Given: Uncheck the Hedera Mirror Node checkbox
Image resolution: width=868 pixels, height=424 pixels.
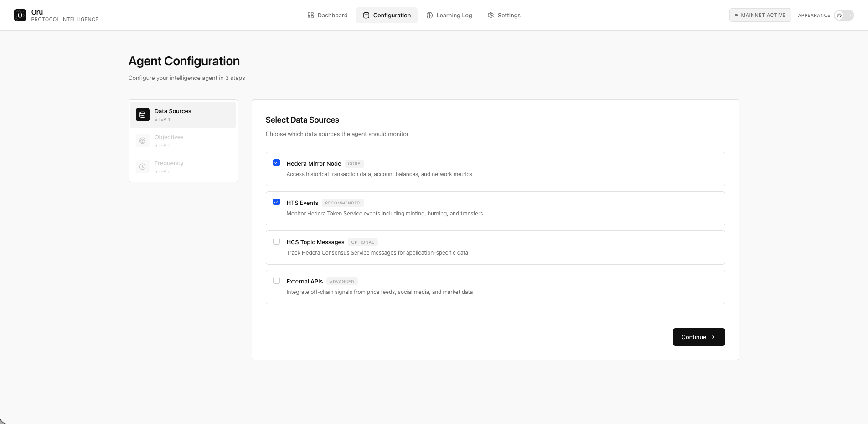Looking at the screenshot, I should [x=276, y=162].
